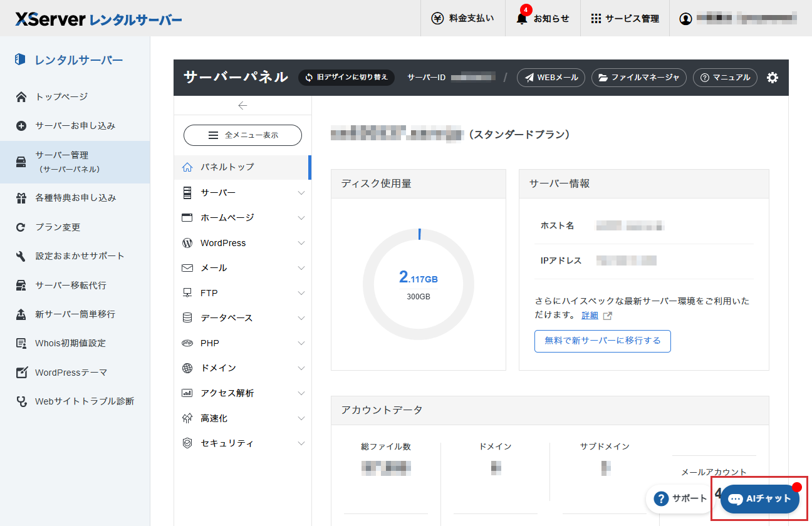Click the gift icon beside 各種特典お申し込み

21,198
